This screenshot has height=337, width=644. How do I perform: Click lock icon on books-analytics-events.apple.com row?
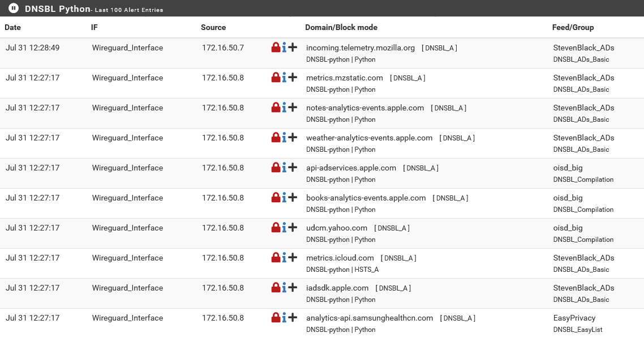276,197
